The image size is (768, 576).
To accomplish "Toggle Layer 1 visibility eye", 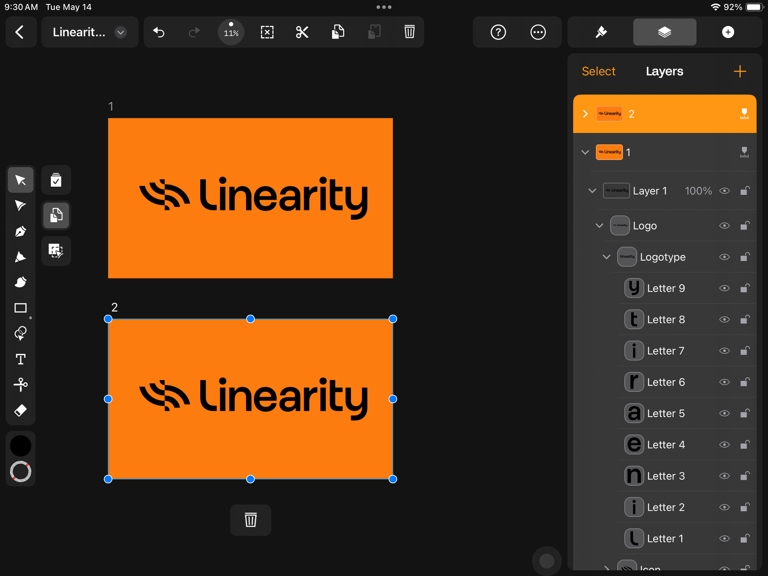I will (724, 191).
